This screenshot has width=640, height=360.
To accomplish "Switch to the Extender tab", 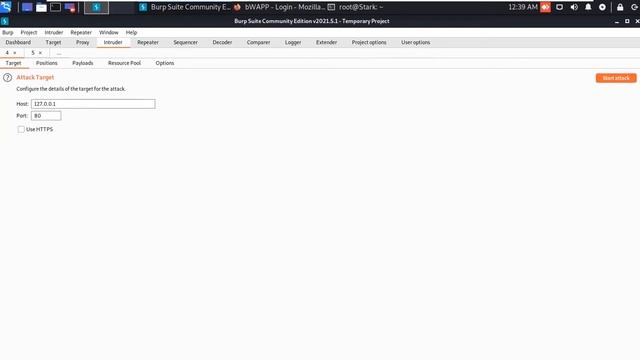I will [x=327, y=42].
